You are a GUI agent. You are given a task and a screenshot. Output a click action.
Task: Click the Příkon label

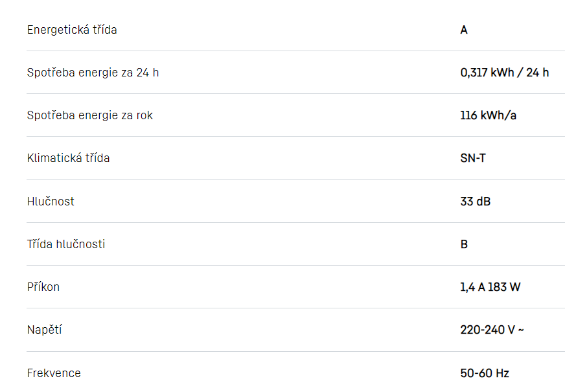[x=43, y=287]
